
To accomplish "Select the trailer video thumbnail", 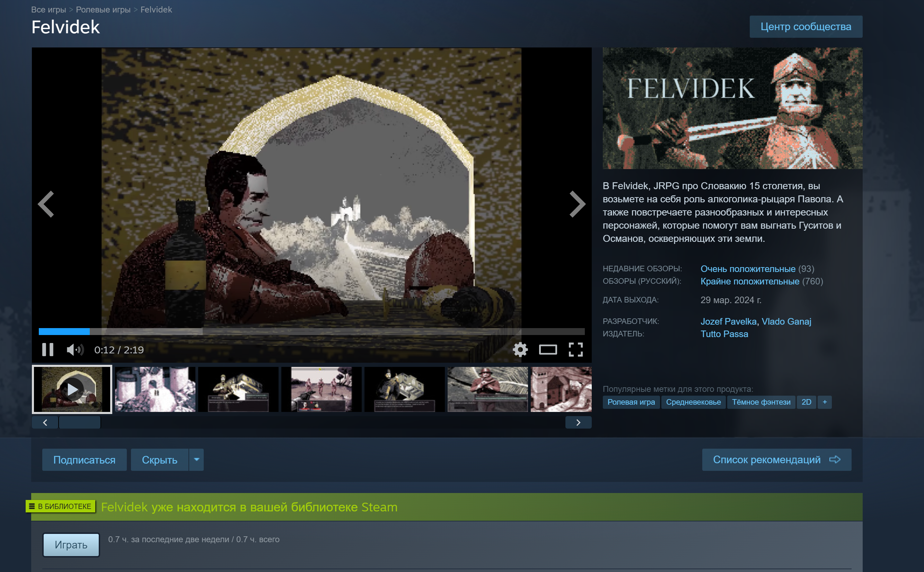I will pos(72,389).
